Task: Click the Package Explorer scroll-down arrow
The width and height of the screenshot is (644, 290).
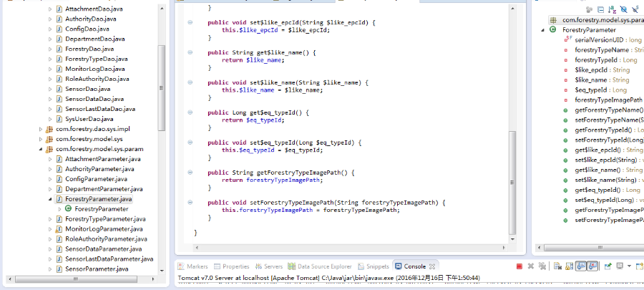Action: click(x=161, y=270)
